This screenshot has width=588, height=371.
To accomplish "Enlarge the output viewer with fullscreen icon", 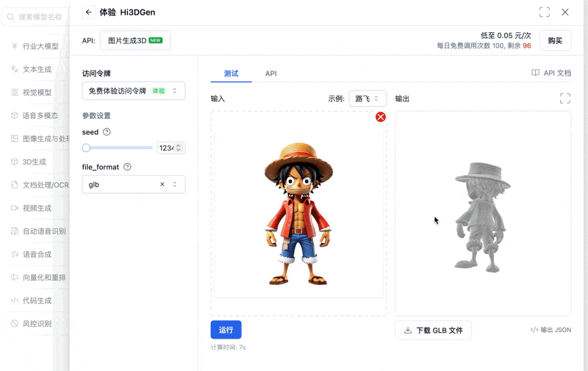I will [x=565, y=98].
